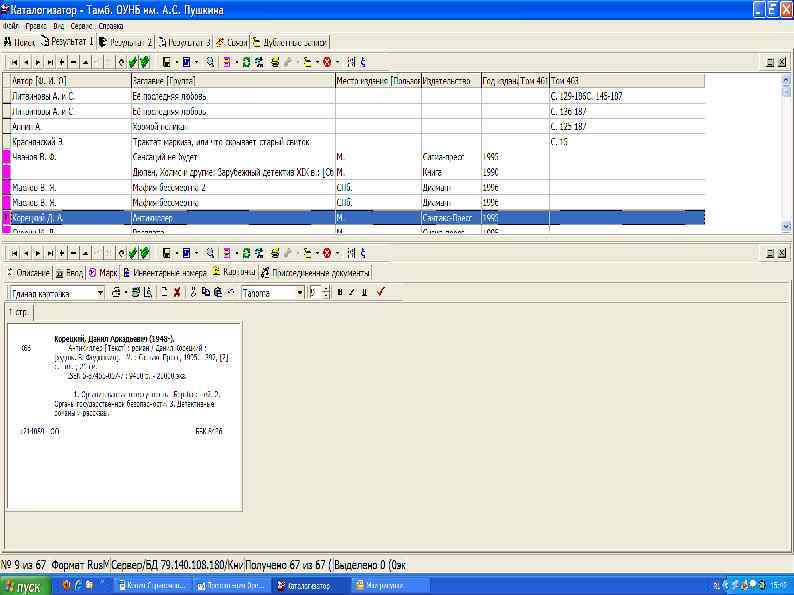Click the single green checkmark in results toolbar
The image size is (794, 595).
(x=133, y=62)
